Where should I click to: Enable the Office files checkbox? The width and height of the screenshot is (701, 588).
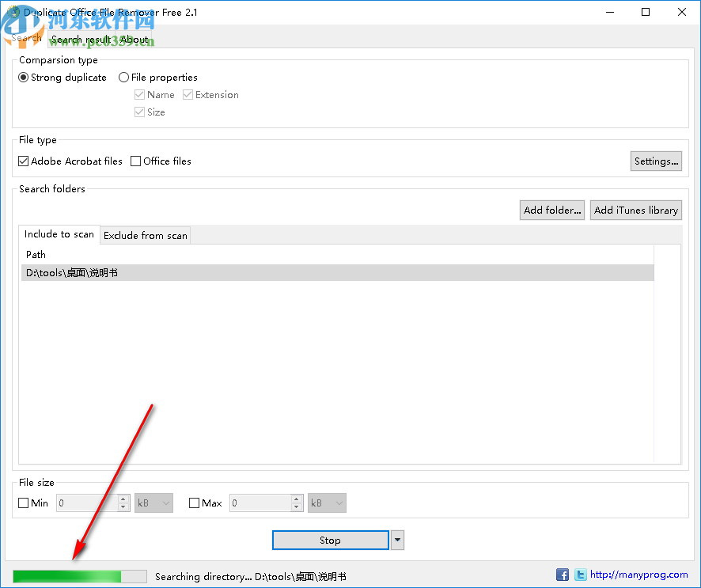click(135, 161)
